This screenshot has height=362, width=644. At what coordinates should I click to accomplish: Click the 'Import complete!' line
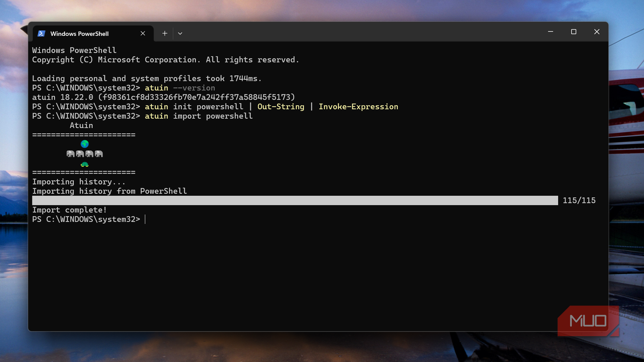69,210
